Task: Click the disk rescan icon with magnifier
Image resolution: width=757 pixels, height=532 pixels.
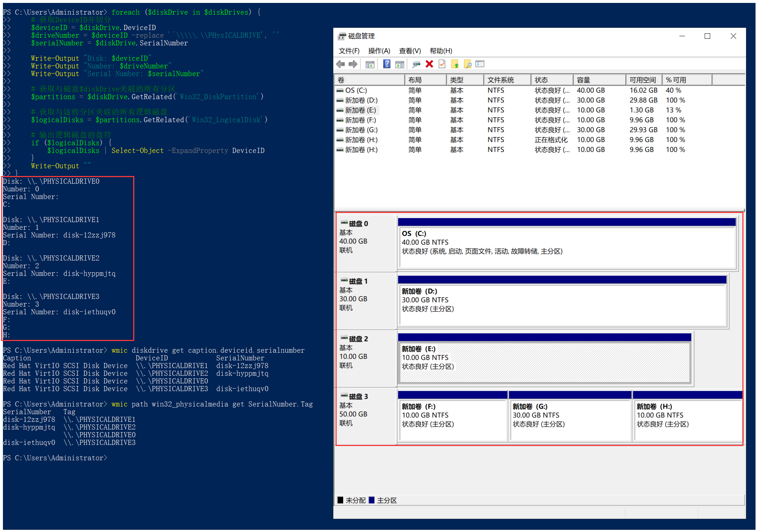Action: pos(416,64)
